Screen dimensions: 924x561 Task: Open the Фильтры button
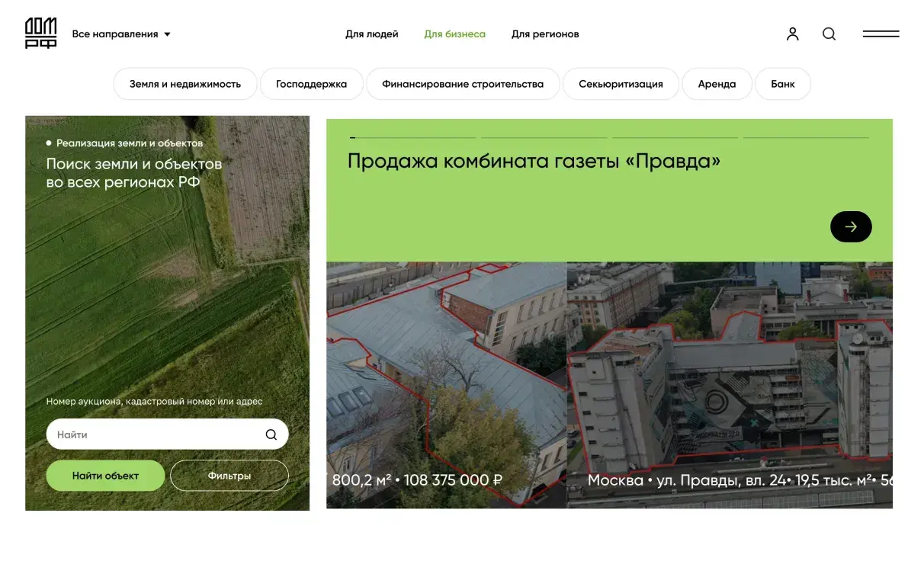[229, 476]
